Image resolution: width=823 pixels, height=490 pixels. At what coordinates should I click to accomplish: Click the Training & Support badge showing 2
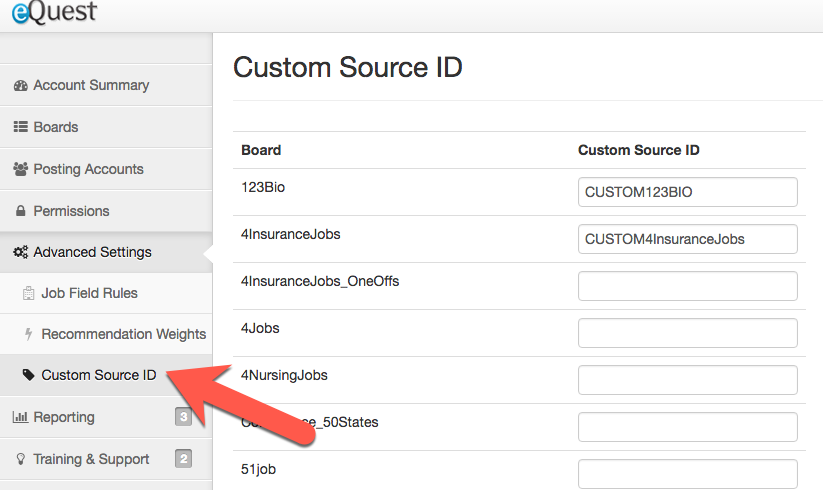(x=183, y=459)
